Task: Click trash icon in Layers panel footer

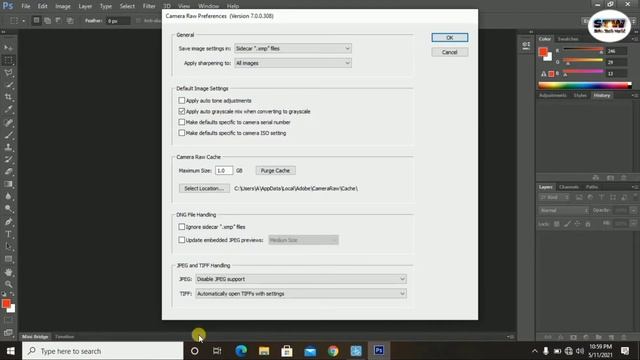Action: click(x=624, y=337)
